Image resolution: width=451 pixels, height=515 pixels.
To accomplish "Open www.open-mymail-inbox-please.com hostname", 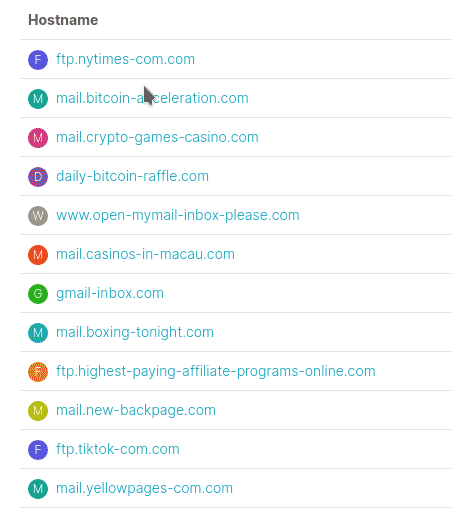I will point(178,215).
